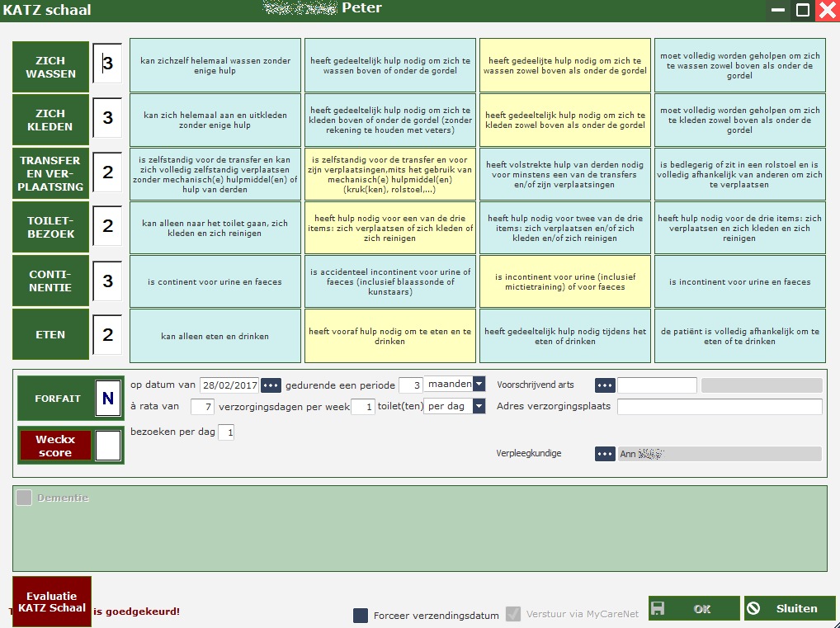Select 'moet volledig worden geholpen om zich te wassen'
The height and width of the screenshot is (628, 840).
[740, 65]
